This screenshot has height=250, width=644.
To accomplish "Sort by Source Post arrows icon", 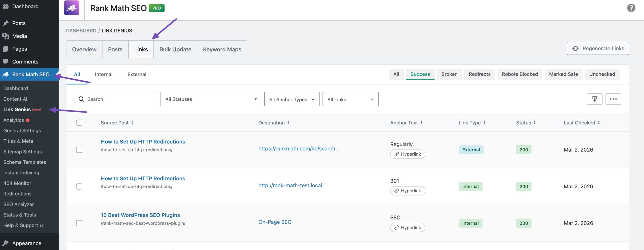I will 132,123.
